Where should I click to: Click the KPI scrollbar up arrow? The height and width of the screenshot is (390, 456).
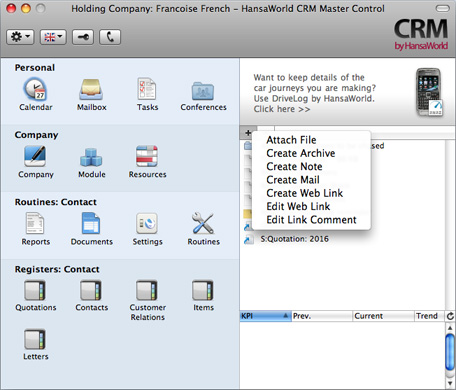click(x=450, y=328)
